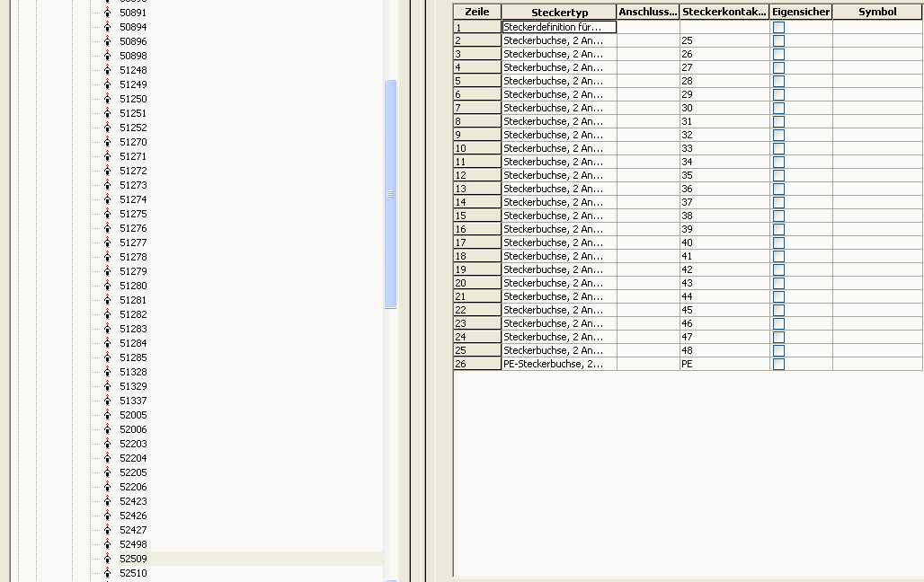
Task: Pick the icon left of 51277
Action: (x=107, y=242)
